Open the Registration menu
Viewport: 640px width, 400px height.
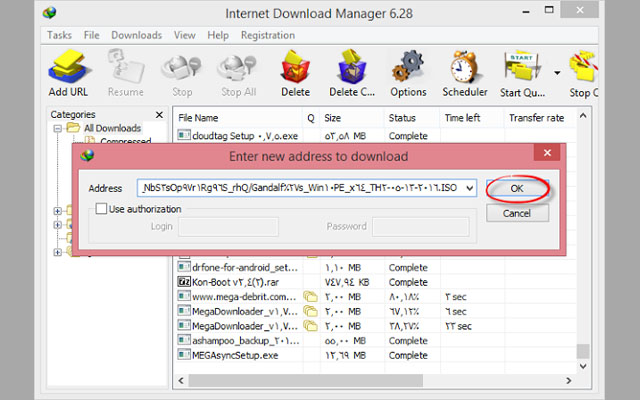click(x=268, y=35)
